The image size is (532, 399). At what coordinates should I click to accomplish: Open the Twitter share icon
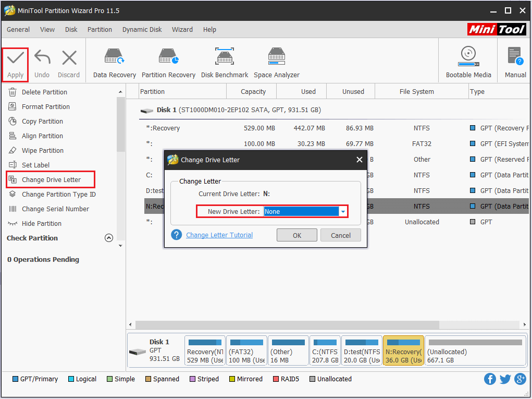(x=505, y=379)
